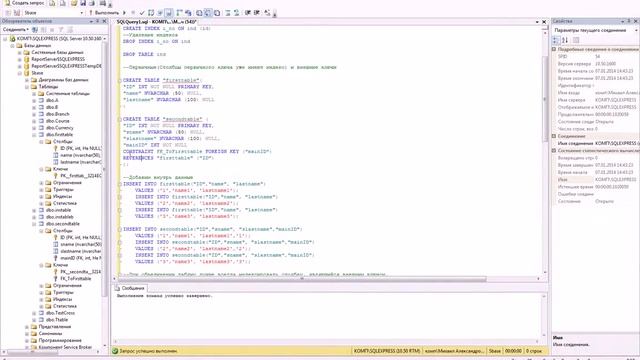Open the Соединить dropdown in Object Explorer

(16, 29)
